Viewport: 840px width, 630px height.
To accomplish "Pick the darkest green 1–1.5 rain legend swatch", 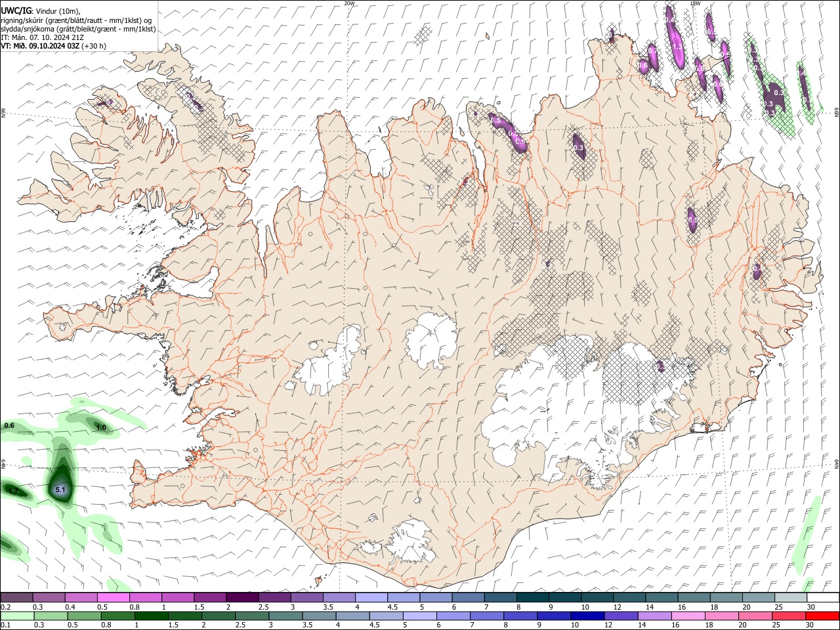I will (152, 616).
